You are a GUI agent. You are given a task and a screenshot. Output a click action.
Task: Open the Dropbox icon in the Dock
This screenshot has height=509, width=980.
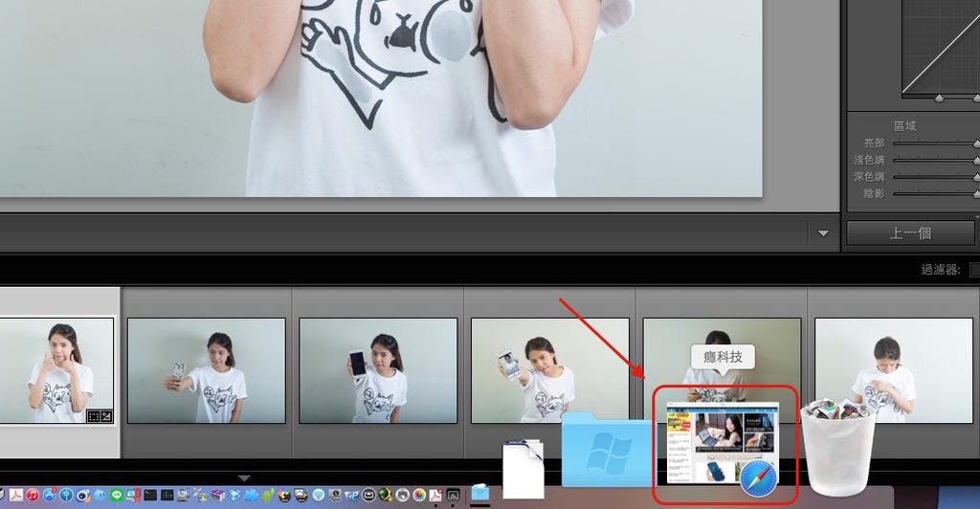234,496
